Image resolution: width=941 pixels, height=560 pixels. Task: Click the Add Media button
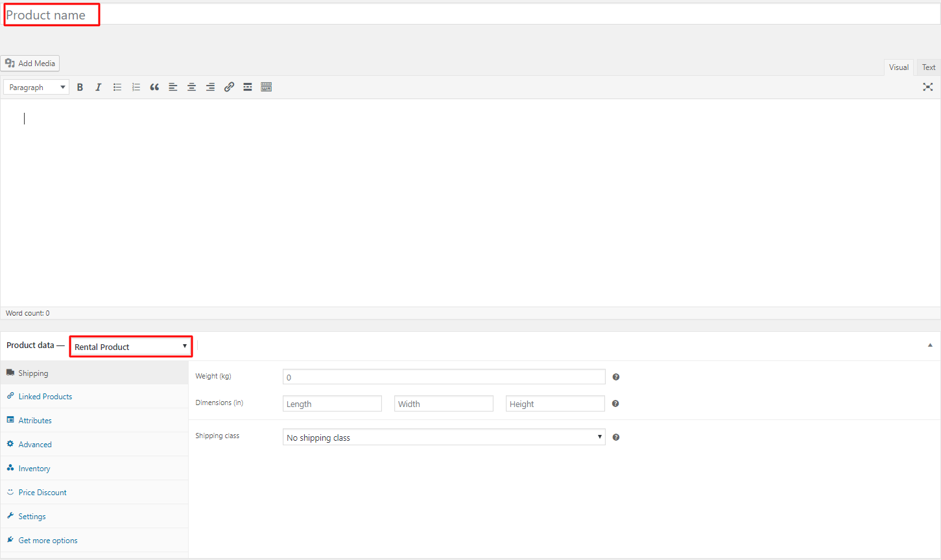click(30, 64)
